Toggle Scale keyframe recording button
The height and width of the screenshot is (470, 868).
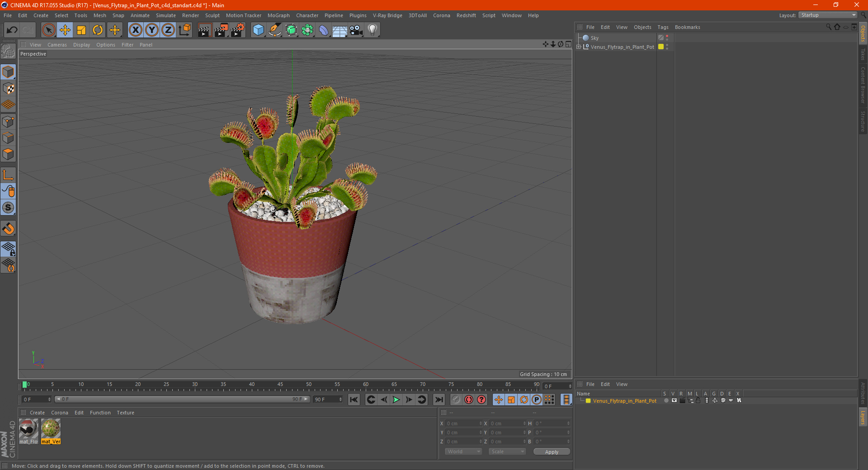(x=511, y=399)
